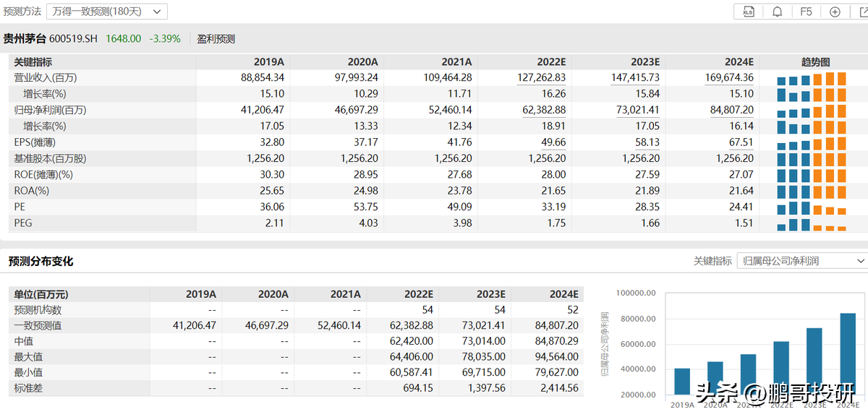Click the 2023E revenue value 147,415.73

[635, 78]
